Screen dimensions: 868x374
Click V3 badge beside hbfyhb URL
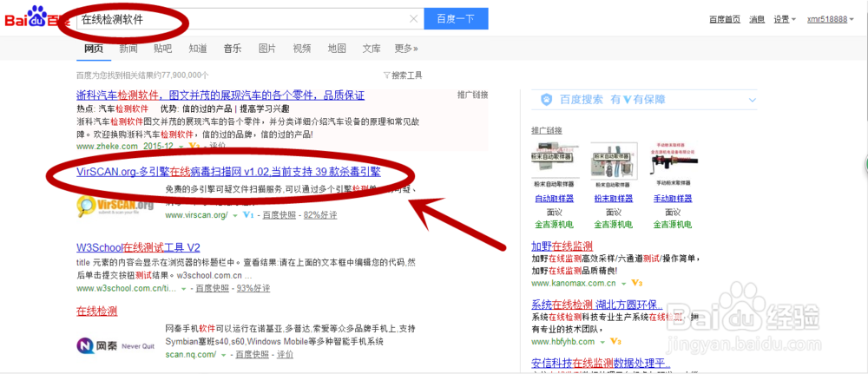[615, 341]
